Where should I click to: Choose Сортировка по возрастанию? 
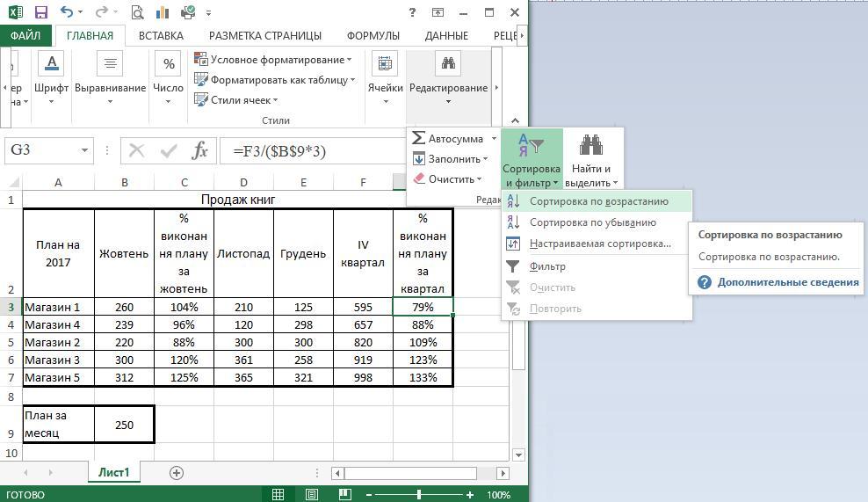click(597, 201)
